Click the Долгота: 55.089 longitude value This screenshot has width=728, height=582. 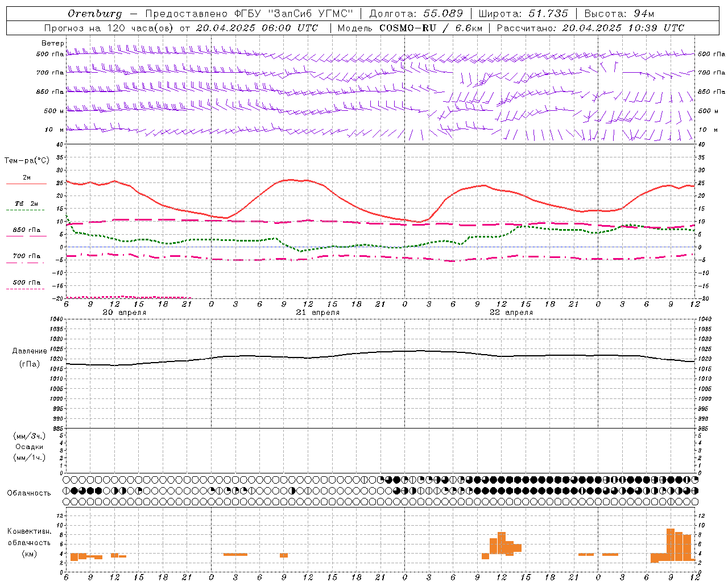click(x=416, y=14)
